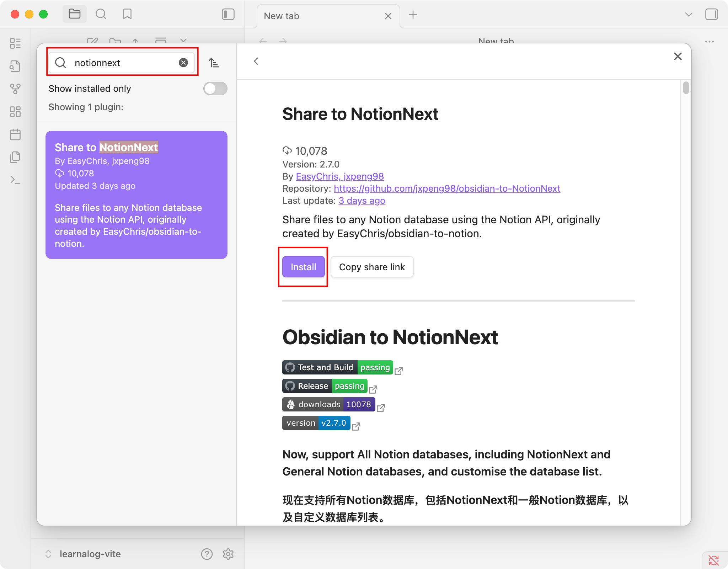Expand the tab list chevron
The height and width of the screenshot is (569, 728).
coord(689,15)
